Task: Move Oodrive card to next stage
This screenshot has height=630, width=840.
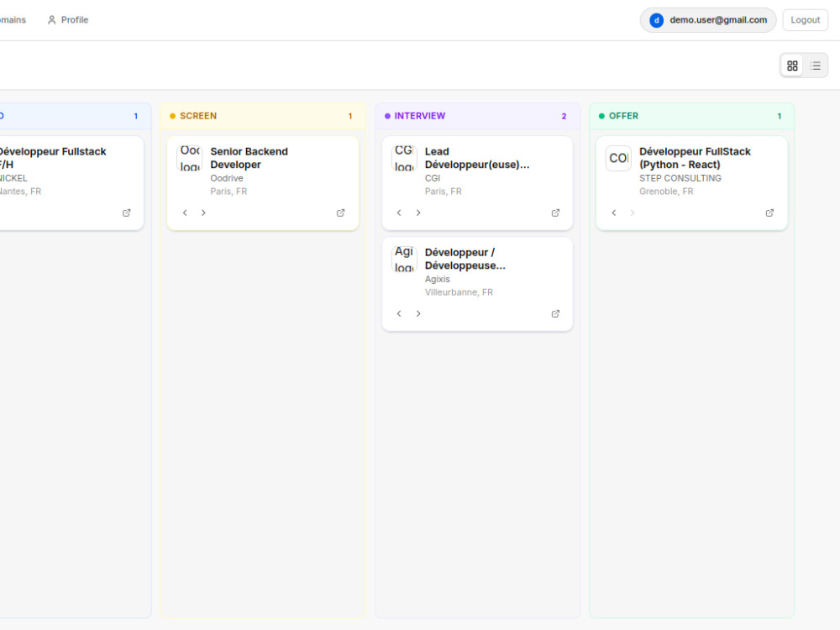Action: pyautogui.click(x=203, y=213)
